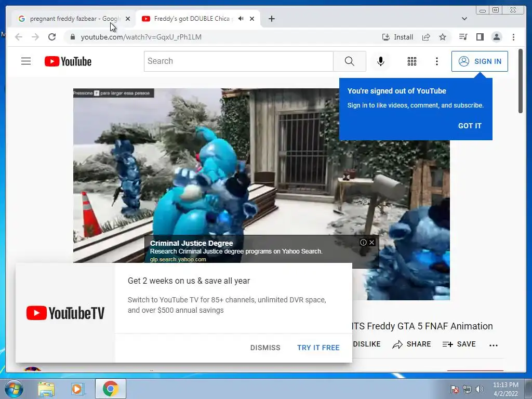The width and height of the screenshot is (532, 399).
Task: Open Chrome media controls icon
Action: (463, 37)
